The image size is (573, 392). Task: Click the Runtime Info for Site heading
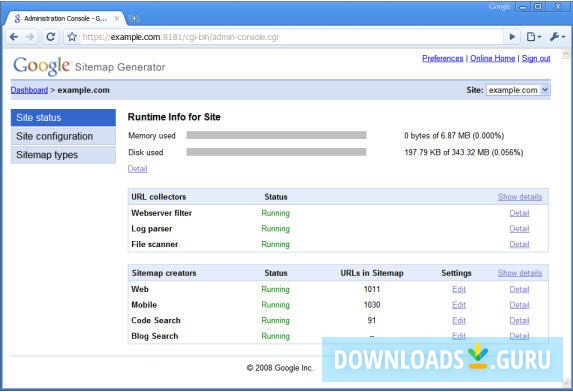pos(174,117)
